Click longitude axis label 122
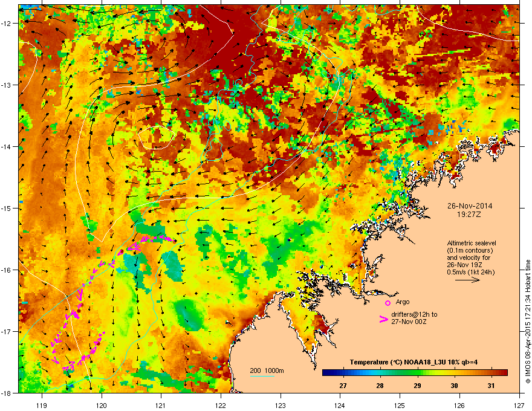The image size is (532, 411). coord(221,405)
